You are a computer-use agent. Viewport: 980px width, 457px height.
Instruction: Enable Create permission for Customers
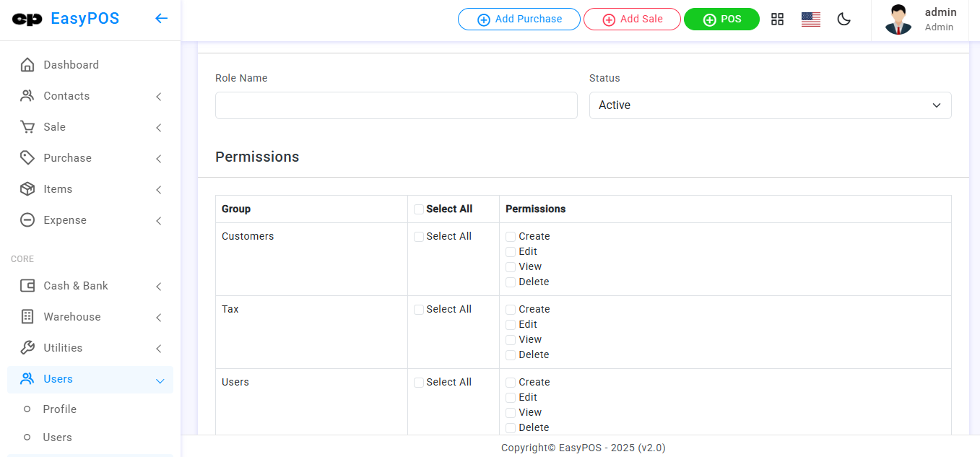(x=511, y=237)
